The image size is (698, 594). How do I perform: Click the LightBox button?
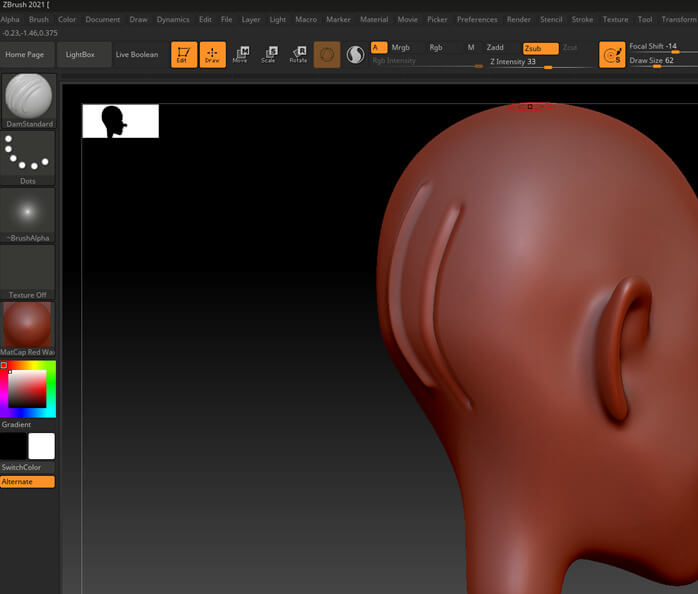click(80, 54)
